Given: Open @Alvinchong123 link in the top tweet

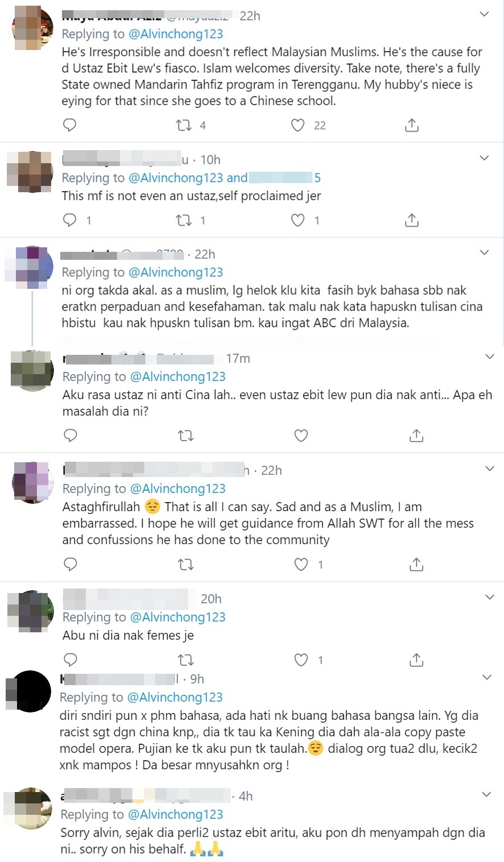Looking at the screenshot, I should 176,34.
